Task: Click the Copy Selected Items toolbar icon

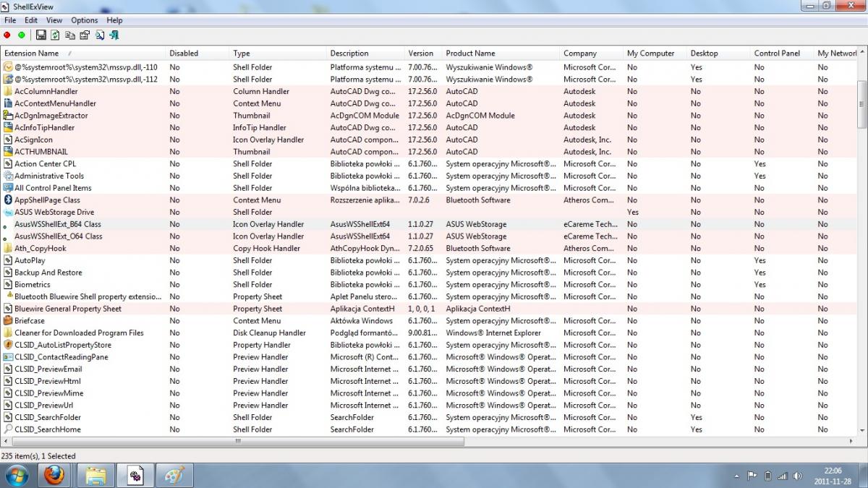Action: 70,35
